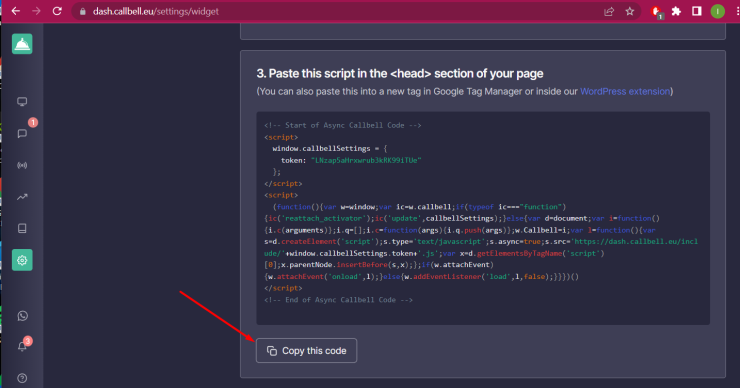This screenshot has height=388, width=740.
Task: Open the WordPress extension link
Action: click(625, 92)
